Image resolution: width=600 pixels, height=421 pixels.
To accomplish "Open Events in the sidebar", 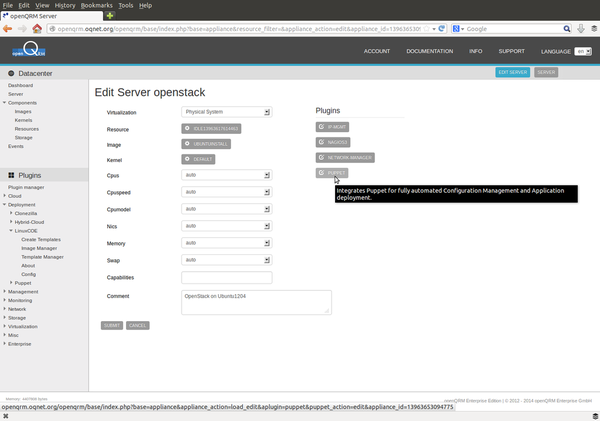I will [16, 146].
